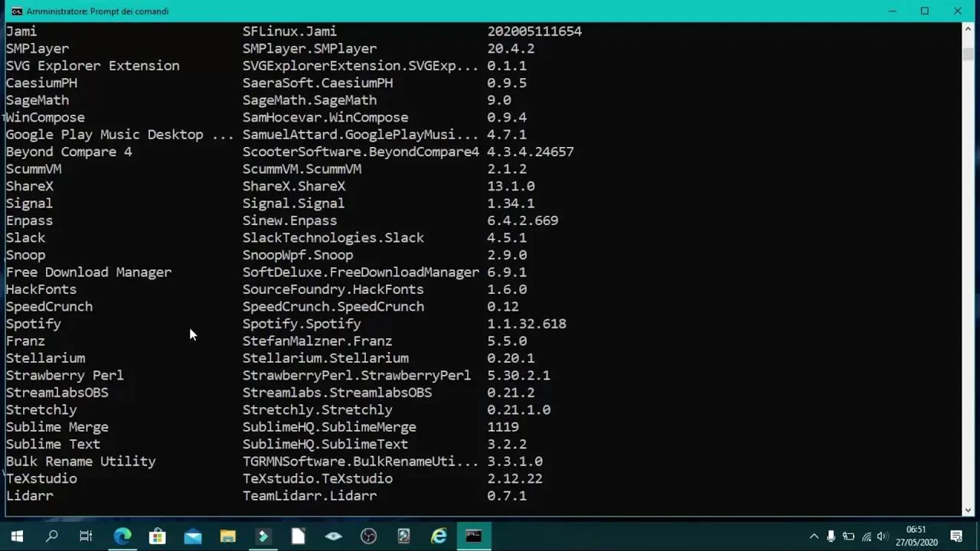The width and height of the screenshot is (980, 551).
Task: Launch Microsoft Edge from the taskbar
Action: click(x=122, y=536)
